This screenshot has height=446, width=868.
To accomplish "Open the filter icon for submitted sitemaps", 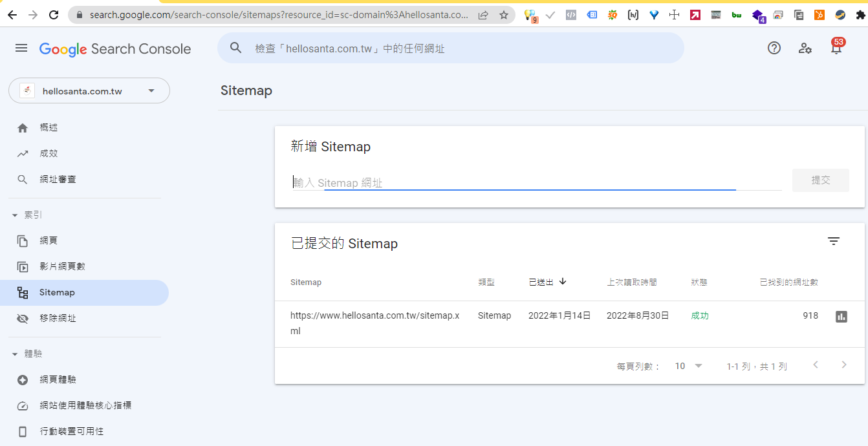I will point(834,241).
